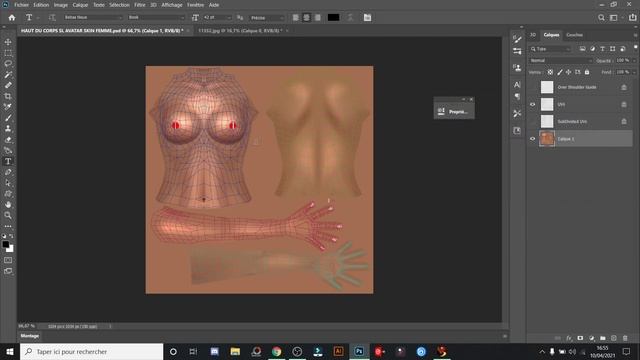Toggle lock position icon
640x360 pixels.
pyautogui.click(x=568, y=72)
